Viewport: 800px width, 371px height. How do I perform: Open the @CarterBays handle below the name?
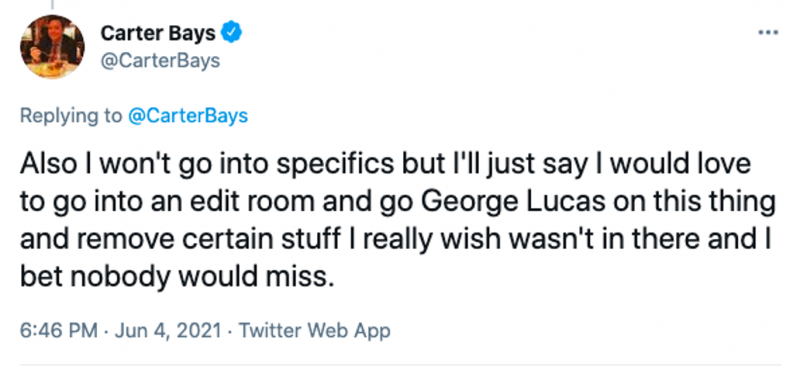[x=160, y=61]
